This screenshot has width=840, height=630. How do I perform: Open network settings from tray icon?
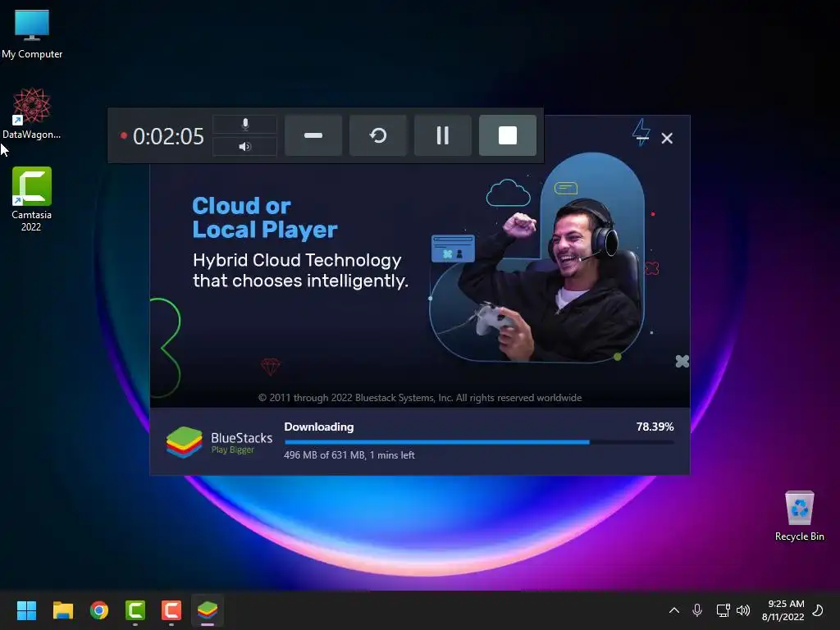point(723,610)
